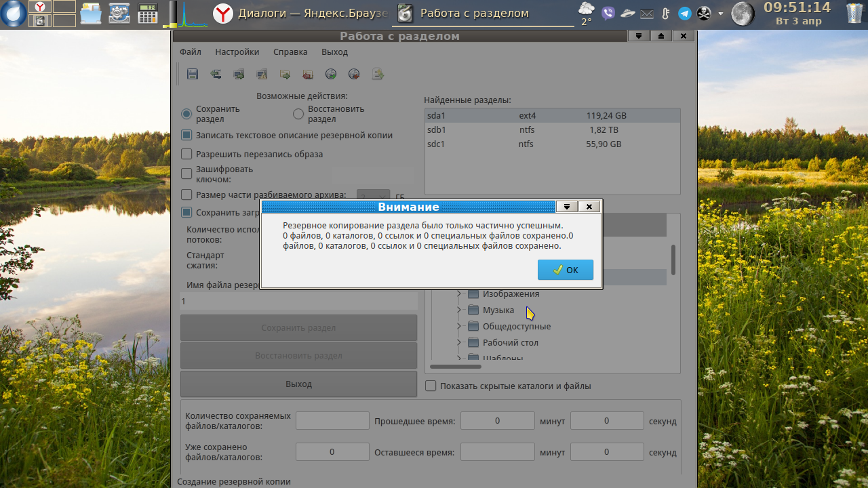This screenshot has height=488, width=868.
Task: Click the disabled 'Восстановить раздел' button
Action: tap(298, 356)
